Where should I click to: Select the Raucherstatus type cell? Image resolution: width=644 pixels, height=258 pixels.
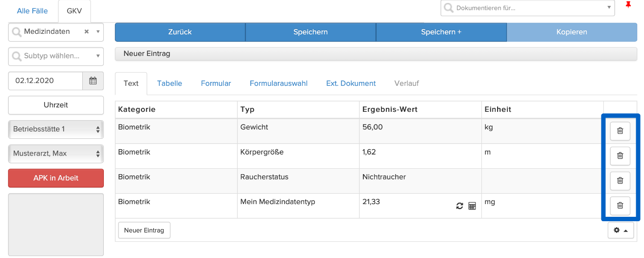coord(298,181)
